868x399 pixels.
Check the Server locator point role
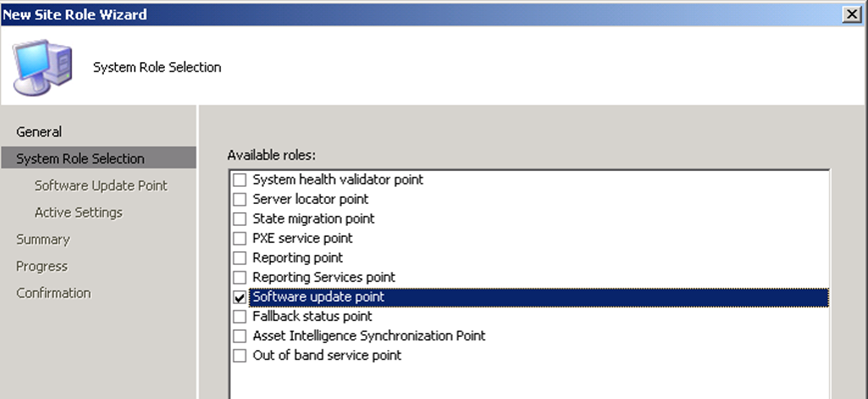pos(239,200)
